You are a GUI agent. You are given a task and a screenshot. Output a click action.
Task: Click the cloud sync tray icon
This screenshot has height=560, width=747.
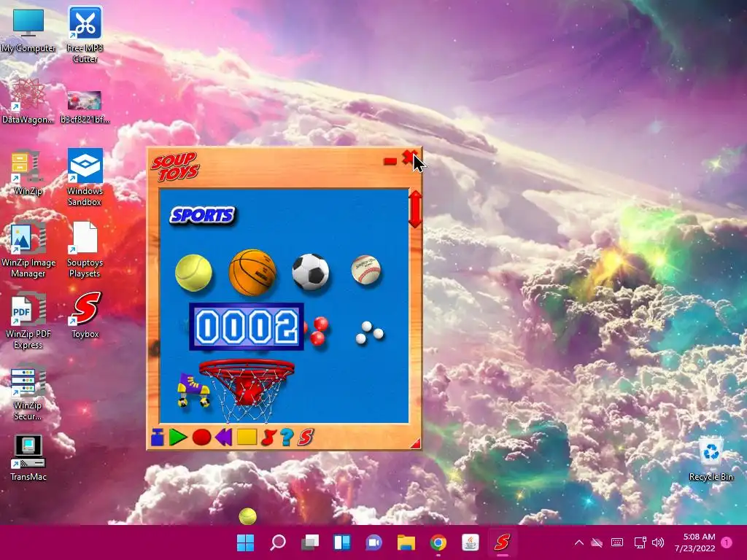click(x=597, y=542)
